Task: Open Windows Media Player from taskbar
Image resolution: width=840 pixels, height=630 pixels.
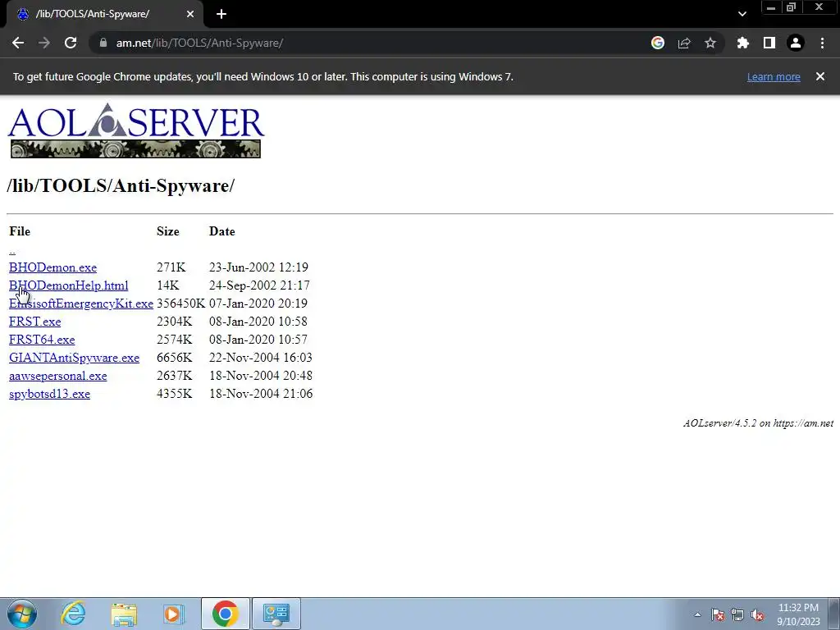Action: (x=174, y=614)
